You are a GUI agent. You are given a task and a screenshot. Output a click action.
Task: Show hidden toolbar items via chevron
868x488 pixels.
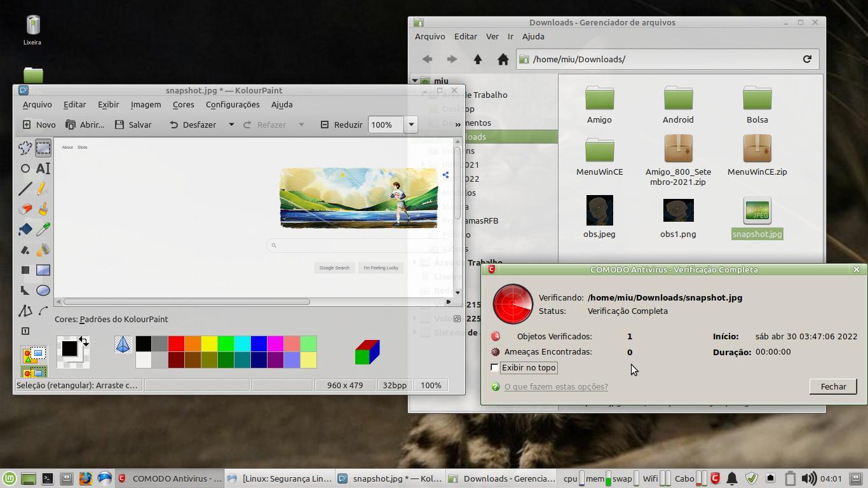pyautogui.click(x=458, y=125)
